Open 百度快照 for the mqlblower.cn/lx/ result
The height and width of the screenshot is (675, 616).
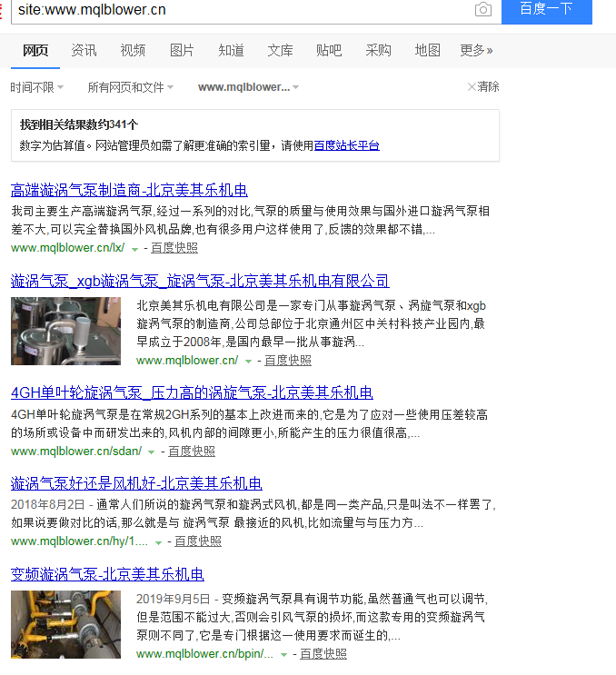pyautogui.click(x=174, y=248)
